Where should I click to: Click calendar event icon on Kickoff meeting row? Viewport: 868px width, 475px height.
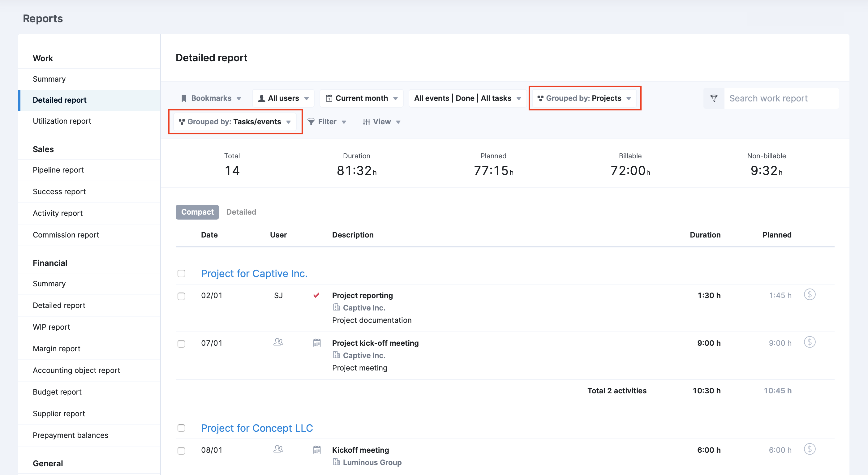tap(317, 450)
